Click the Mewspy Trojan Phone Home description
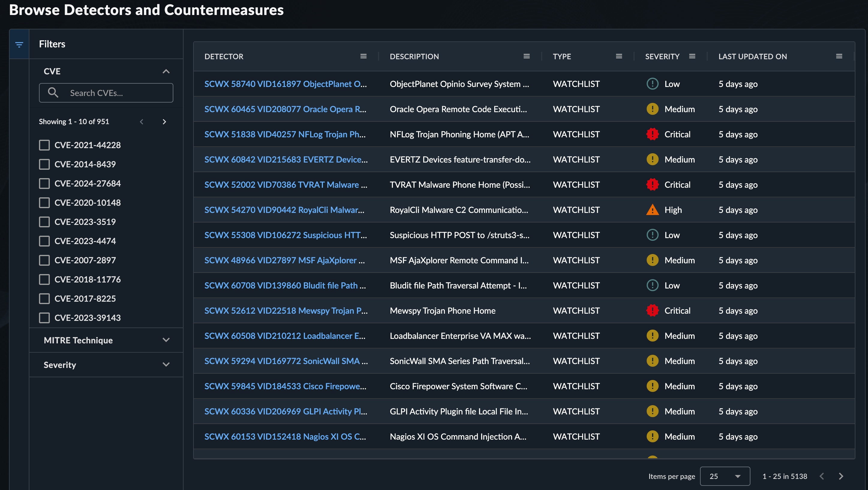The width and height of the screenshot is (868, 490). [x=442, y=310]
